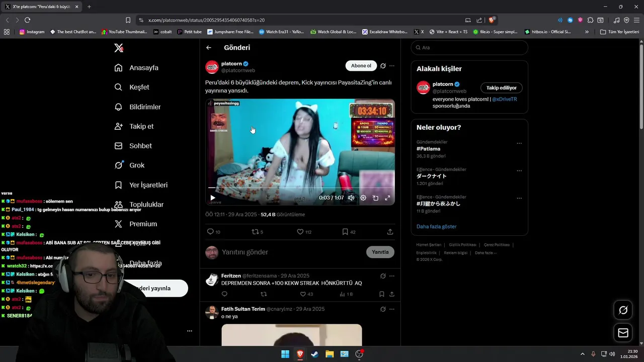The image size is (644, 362).
Task: Click Grok icon beside Abone ol
Action: [383, 66]
